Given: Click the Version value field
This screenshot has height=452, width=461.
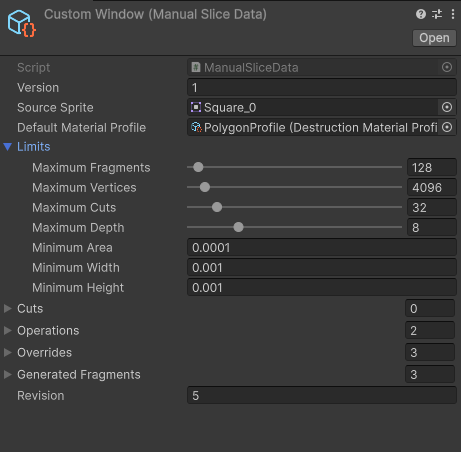Looking at the screenshot, I should point(322,88).
